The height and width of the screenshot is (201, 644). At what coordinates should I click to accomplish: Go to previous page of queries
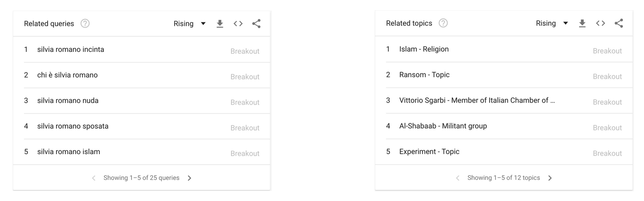click(x=94, y=178)
